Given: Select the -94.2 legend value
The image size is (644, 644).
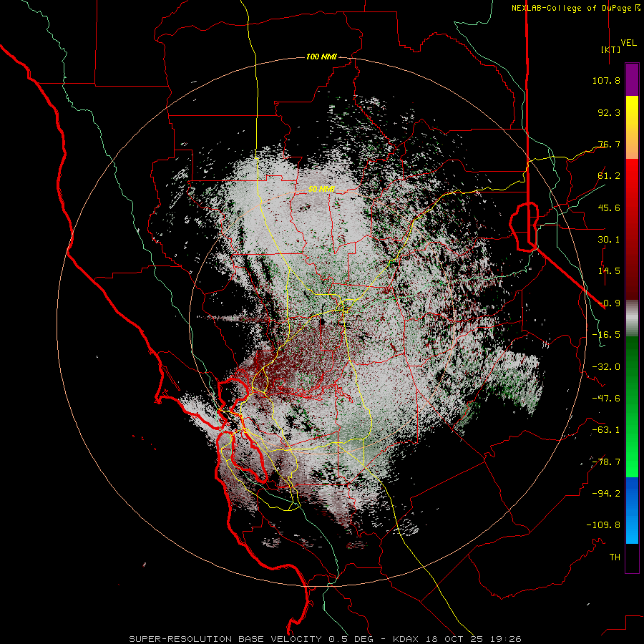Looking at the screenshot, I should [606, 494].
